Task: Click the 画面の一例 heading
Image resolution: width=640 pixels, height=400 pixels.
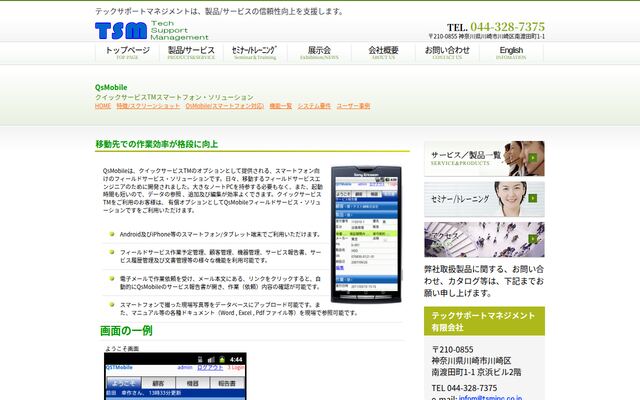Action: click(126, 331)
